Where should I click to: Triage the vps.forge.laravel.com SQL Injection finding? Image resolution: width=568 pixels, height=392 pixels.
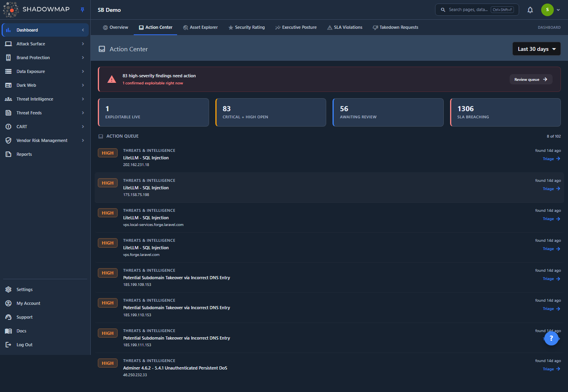tap(551, 249)
